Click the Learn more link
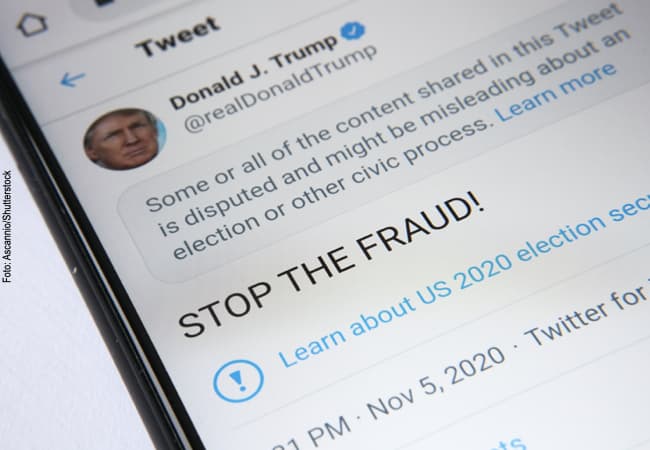This screenshot has height=450, width=650. pos(555,93)
